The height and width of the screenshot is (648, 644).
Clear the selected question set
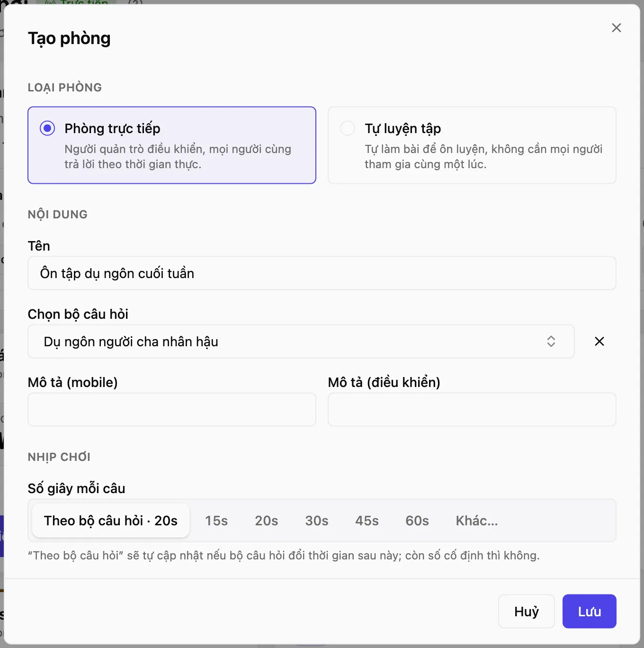599,341
